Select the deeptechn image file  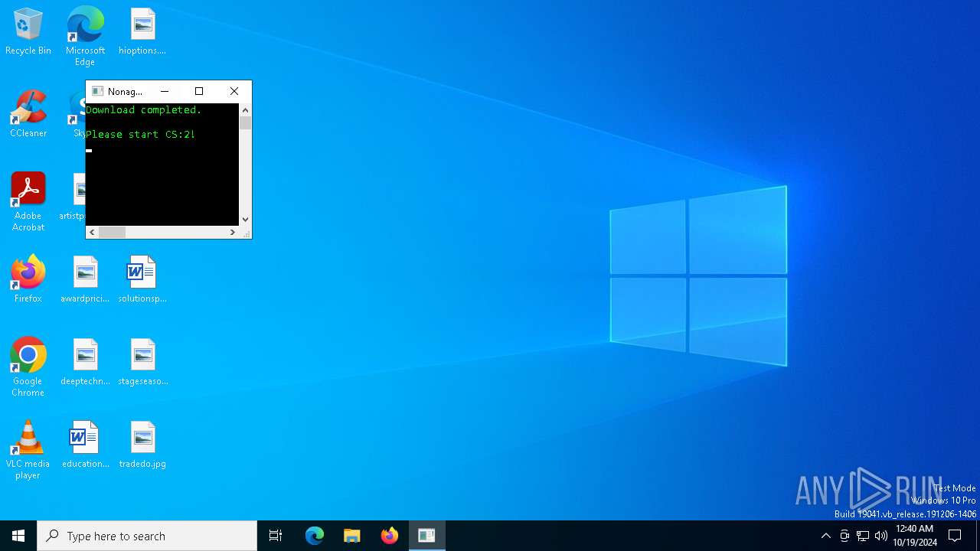(85, 362)
